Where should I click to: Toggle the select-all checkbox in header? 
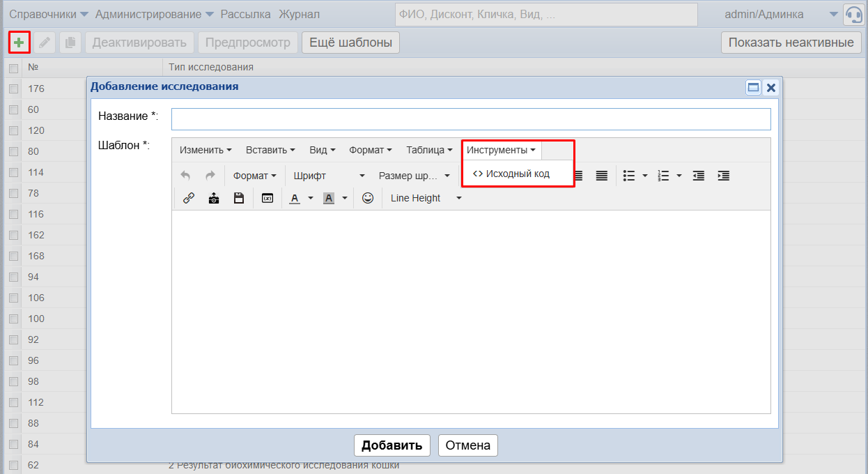[13, 68]
